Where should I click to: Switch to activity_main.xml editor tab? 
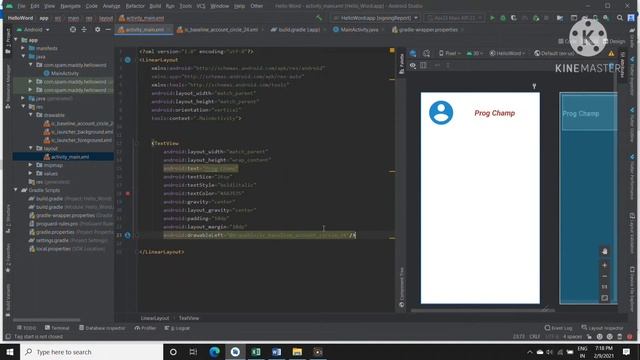click(144, 30)
